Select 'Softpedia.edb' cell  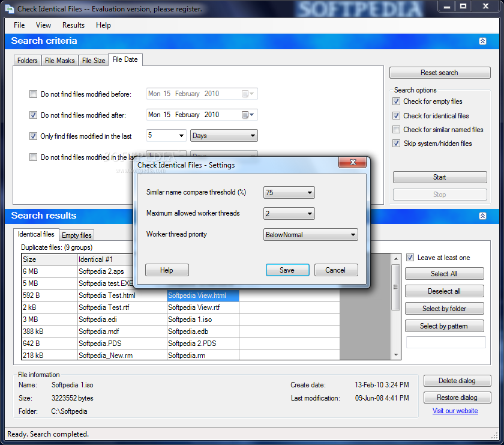coord(203,331)
